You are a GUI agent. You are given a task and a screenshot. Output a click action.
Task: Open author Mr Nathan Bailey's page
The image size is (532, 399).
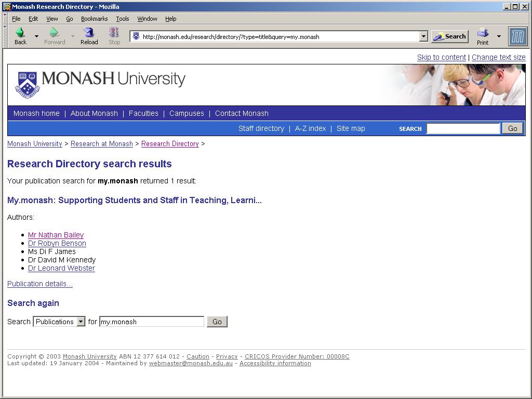56,235
